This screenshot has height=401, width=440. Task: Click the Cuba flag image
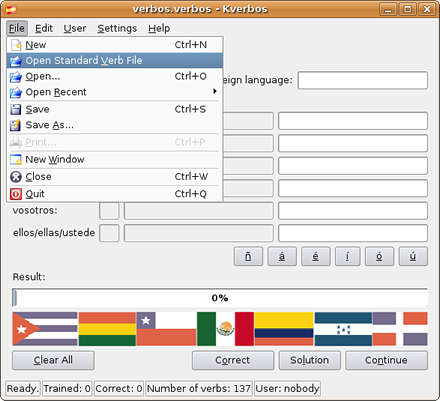[45, 329]
